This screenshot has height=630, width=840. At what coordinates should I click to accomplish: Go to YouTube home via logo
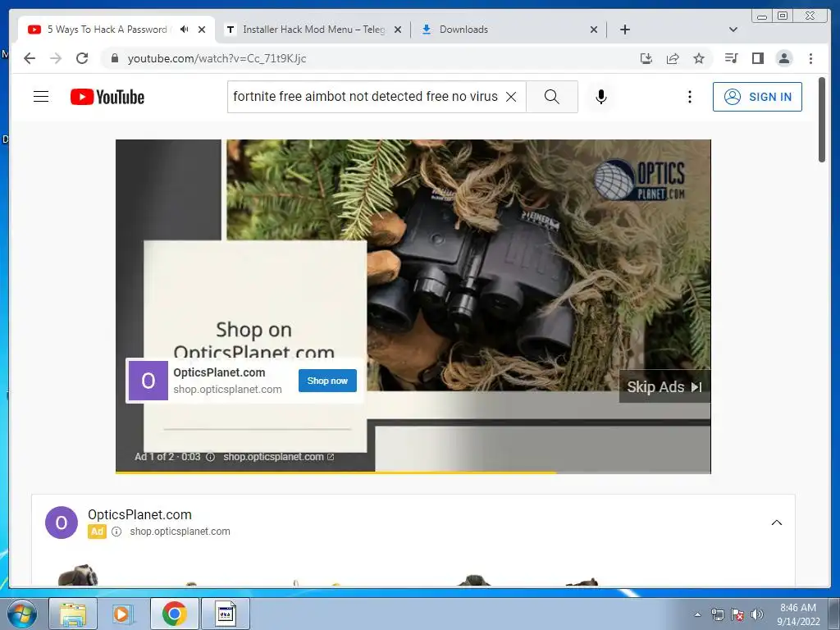coord(107,97)
